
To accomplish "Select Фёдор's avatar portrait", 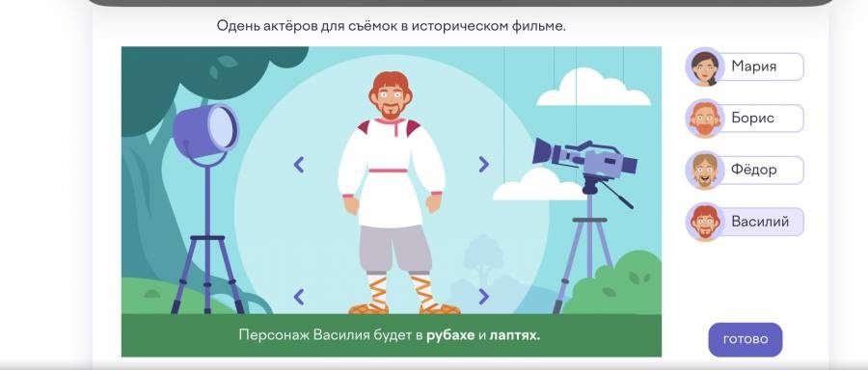I will [705, 171].
